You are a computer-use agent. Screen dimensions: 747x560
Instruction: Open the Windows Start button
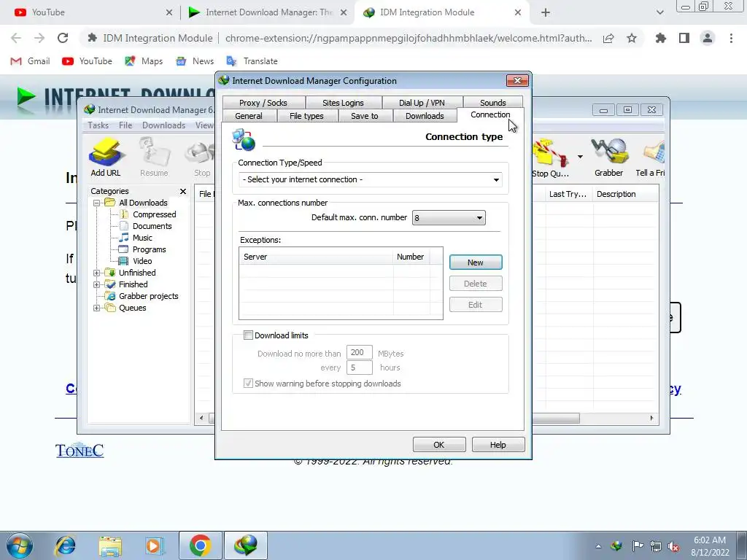click(20, 545)
